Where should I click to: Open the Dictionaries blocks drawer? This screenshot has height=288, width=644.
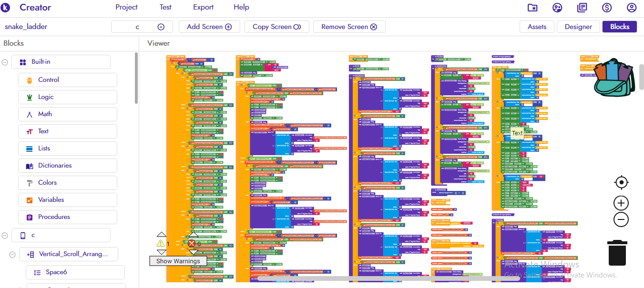tap(68, 165)
